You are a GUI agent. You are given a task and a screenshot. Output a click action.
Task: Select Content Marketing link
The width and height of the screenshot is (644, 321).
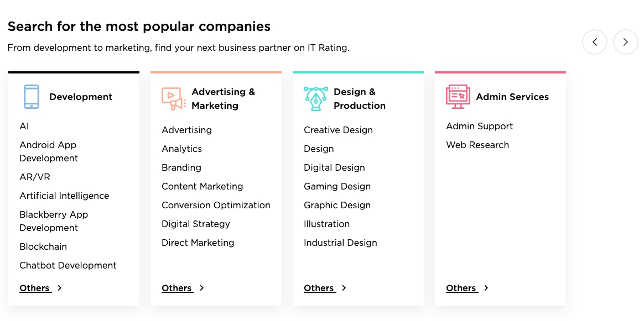[202, 186]
